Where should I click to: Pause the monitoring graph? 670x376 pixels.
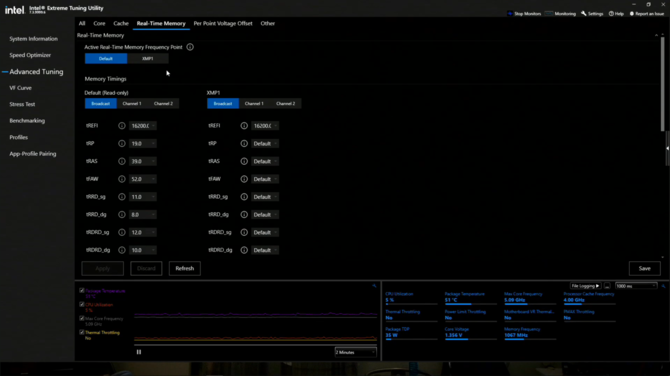coord(139,352)
